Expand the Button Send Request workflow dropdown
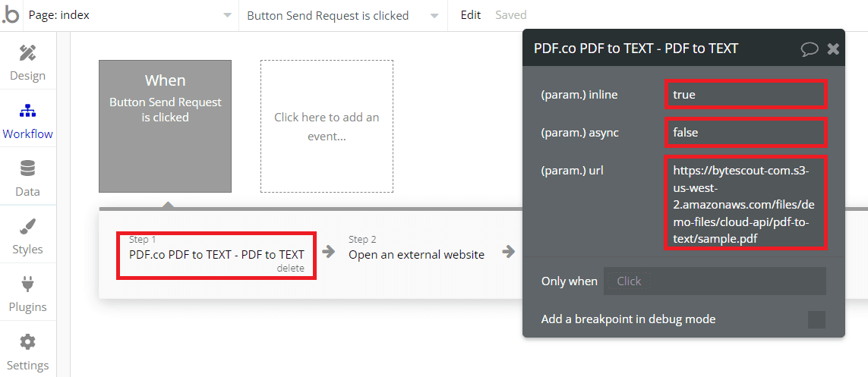This screenshot has height=377, width=868. coord(342,15)
